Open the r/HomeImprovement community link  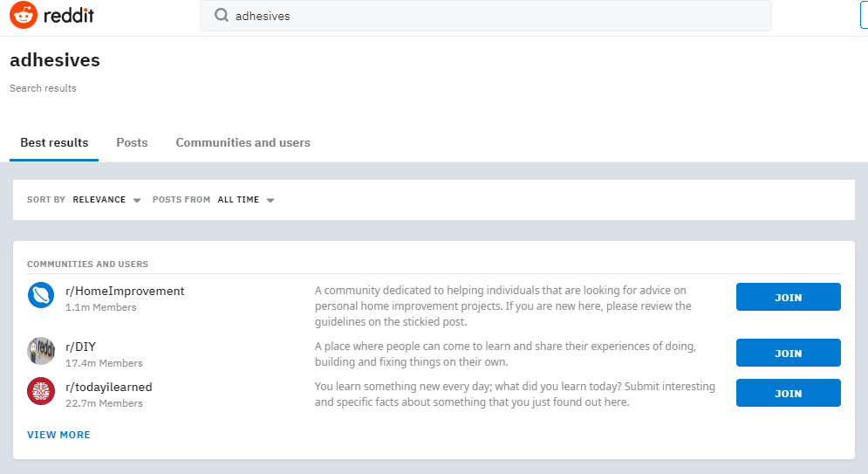pyautogui.click(x=125, y=292)
